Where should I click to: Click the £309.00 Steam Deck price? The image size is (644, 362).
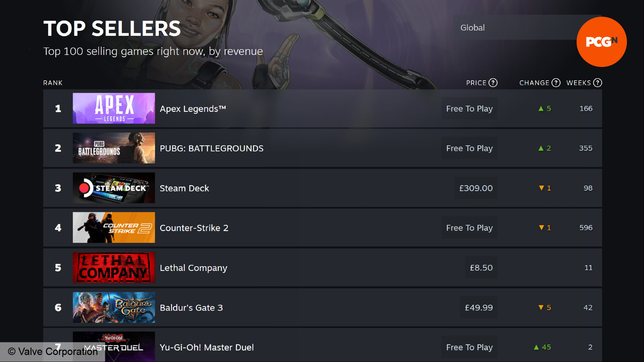pos(476,188)
